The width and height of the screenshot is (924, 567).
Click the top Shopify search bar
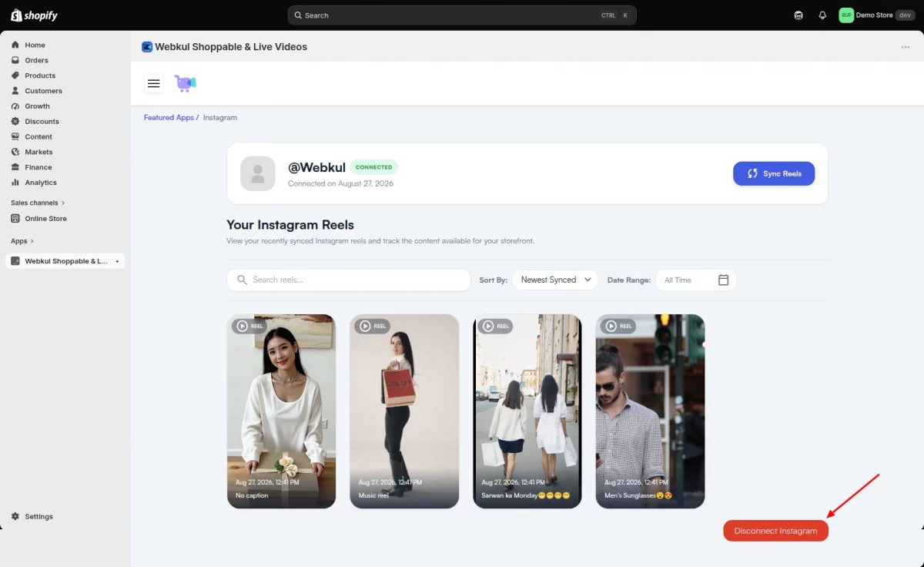[x=462, y=15]
